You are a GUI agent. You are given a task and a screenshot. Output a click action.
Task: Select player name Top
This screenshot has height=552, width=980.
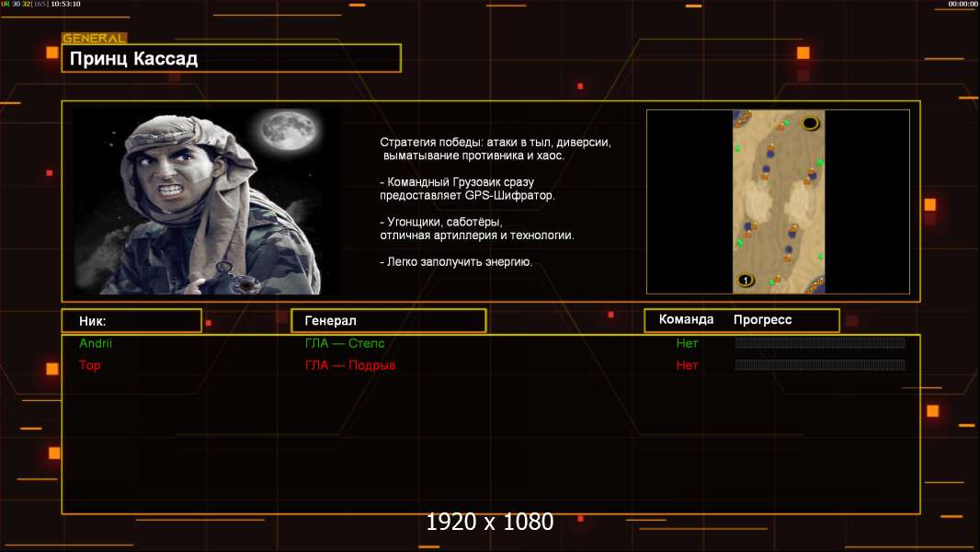tap(89, 365)
